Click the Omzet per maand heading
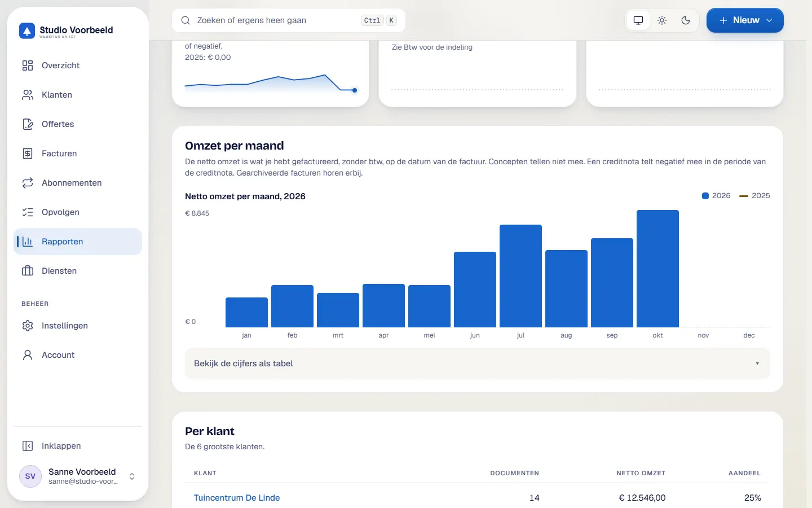 pos(235,146)
